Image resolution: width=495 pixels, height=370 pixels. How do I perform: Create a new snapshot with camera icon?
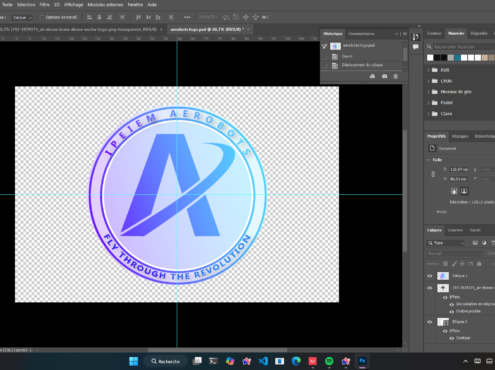[384, 76]
